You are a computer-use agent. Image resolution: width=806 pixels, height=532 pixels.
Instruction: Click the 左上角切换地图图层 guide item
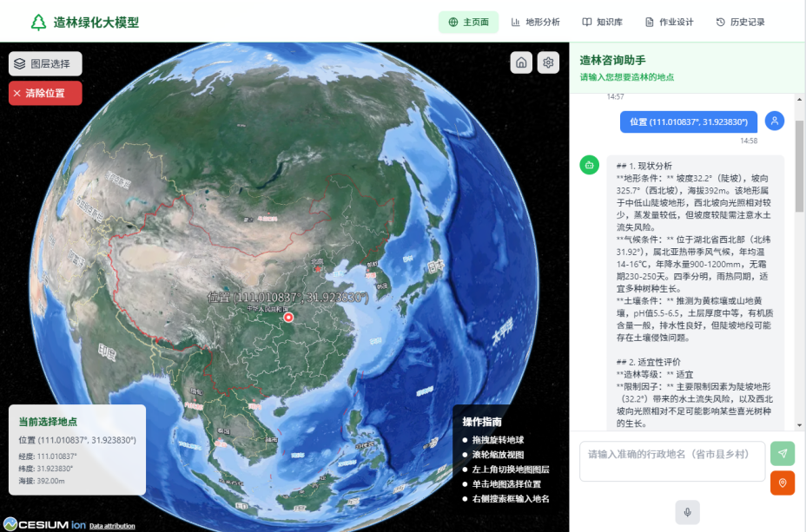511,470
